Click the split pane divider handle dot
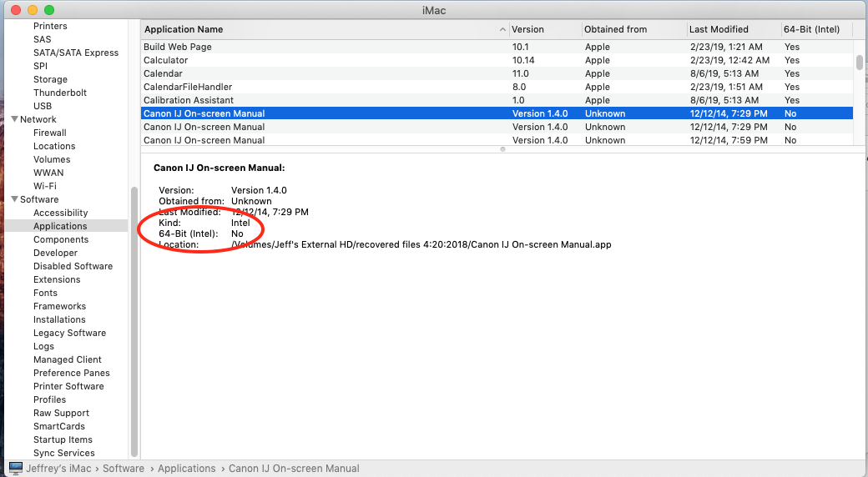868x477 pixels. (x=502, y=149)
